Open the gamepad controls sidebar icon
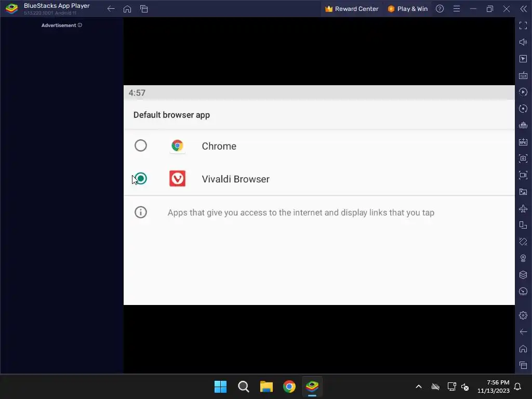The height and width of the screenshot is (399, 532). point(523,125)
